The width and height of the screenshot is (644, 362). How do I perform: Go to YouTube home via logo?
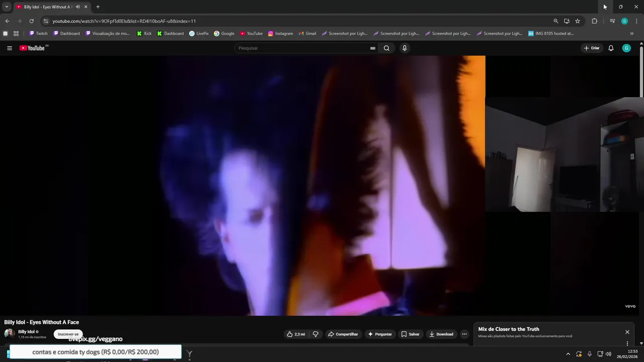pos(33,48)
